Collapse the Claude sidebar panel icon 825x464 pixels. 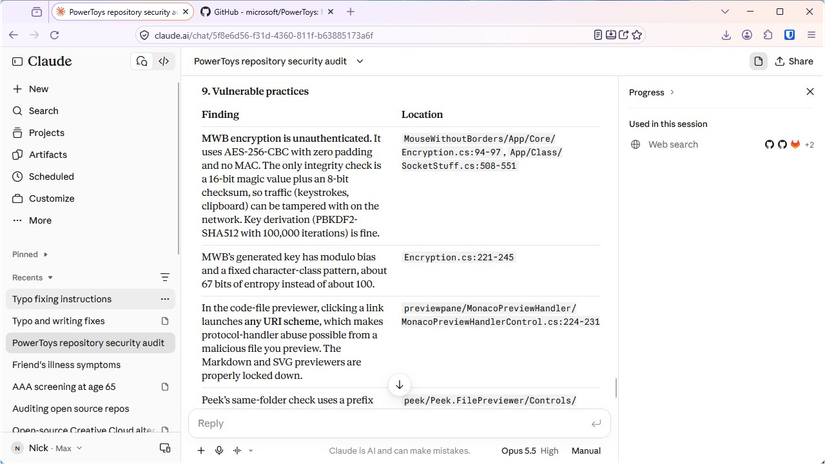coord(17,62)
